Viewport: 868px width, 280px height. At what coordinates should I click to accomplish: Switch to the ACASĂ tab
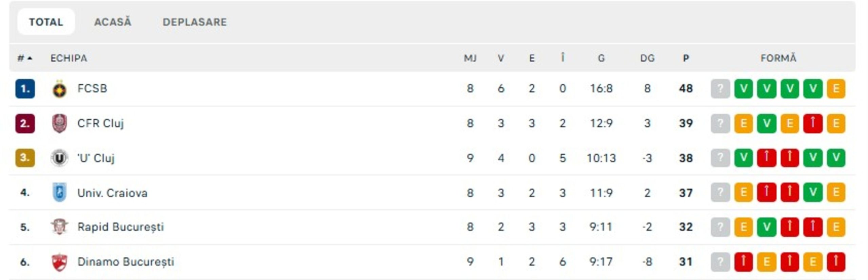point(113,22)
